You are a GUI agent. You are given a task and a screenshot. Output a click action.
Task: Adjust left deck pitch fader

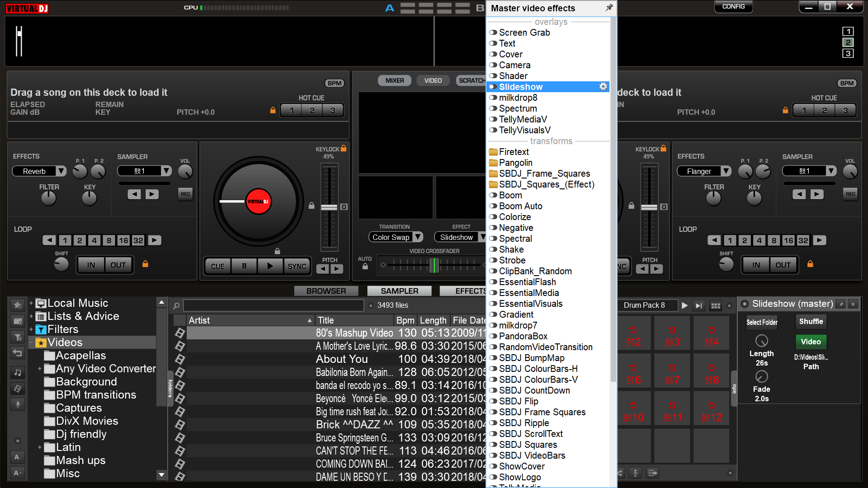point(329,207)
